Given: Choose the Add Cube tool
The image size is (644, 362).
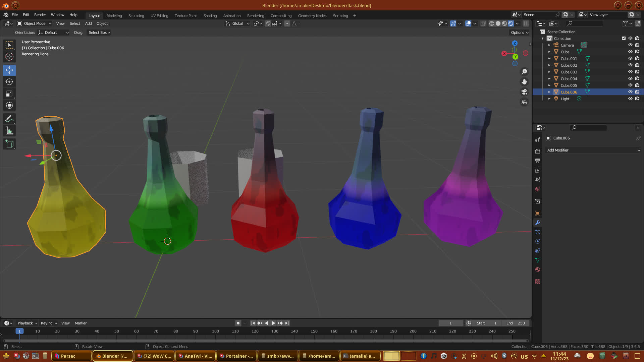Looking at the screenshot, I should click(x=9, y=144).
